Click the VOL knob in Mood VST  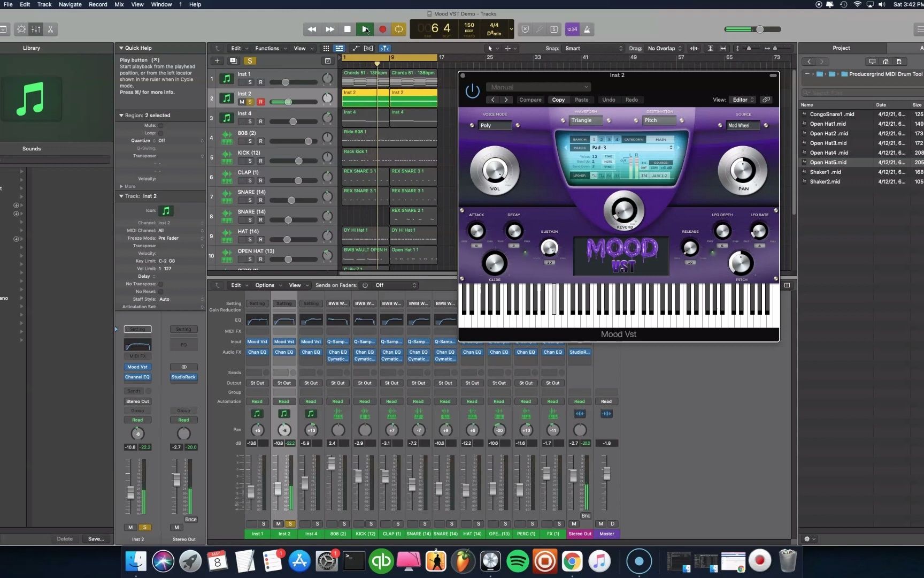coord(495,171)
